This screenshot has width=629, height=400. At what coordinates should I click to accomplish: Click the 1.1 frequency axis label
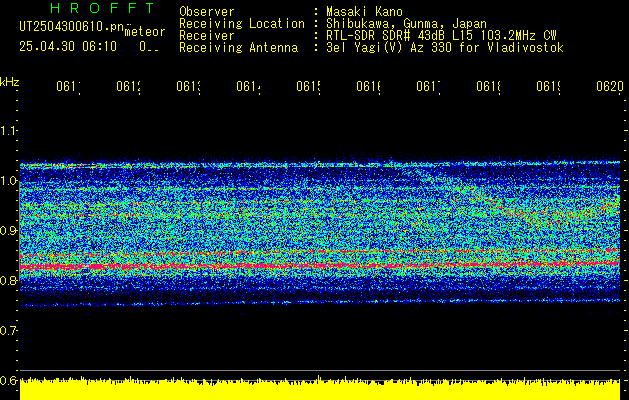(8, 130)
